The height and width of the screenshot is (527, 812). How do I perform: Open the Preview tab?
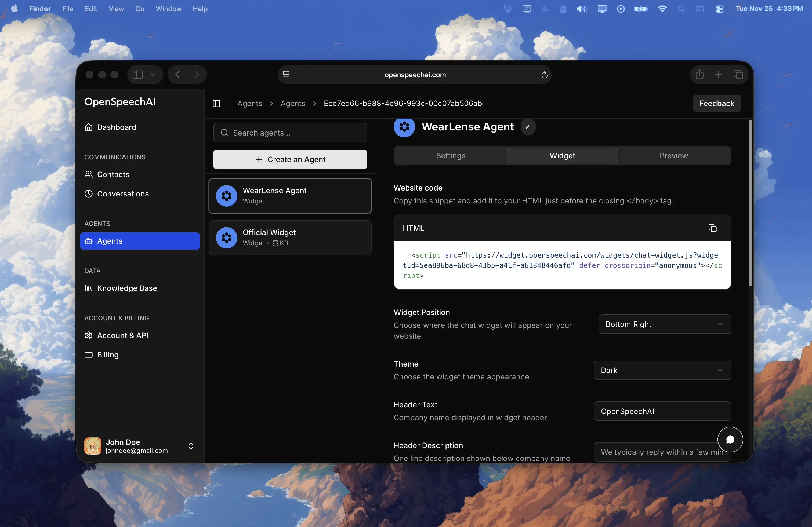[673, 155]
